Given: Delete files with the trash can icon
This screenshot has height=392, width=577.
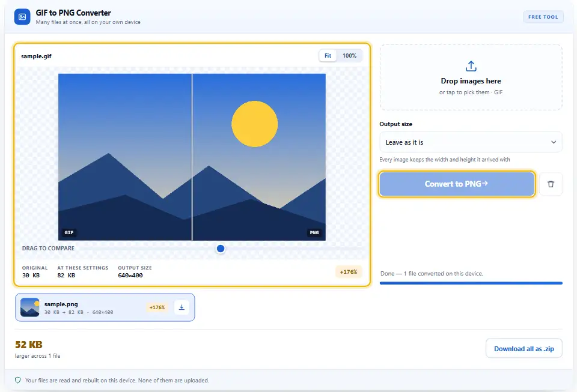Looking at the screenshot, I should 551,184.
